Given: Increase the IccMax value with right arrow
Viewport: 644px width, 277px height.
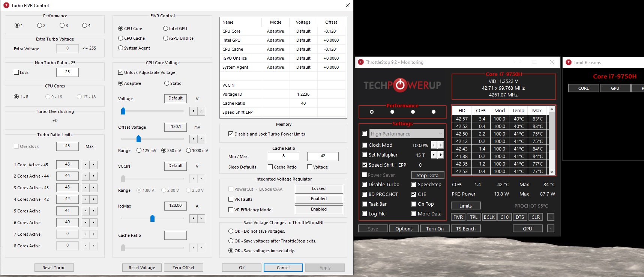Looking at the screenshot, I should click(x=201, y=218).
